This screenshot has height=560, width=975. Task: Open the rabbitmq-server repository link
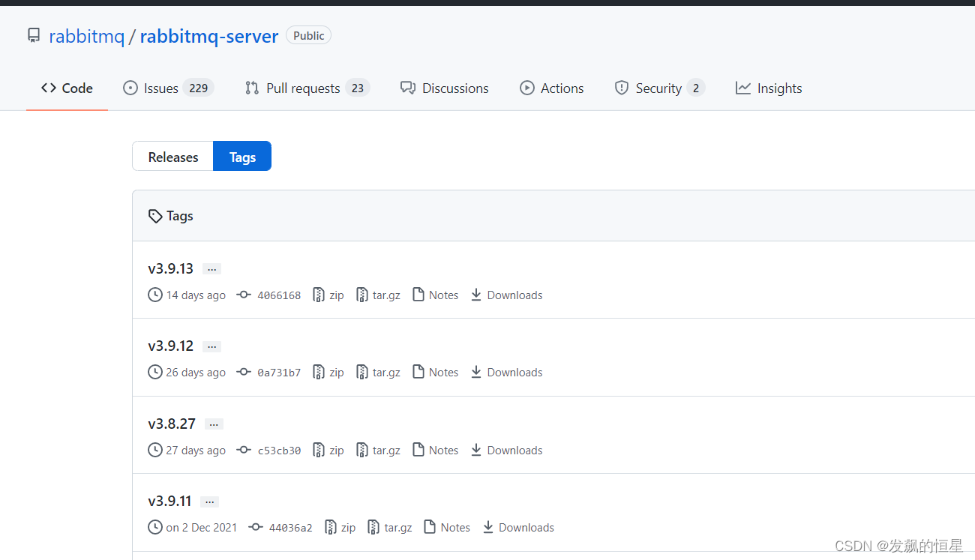coord(209,35)
